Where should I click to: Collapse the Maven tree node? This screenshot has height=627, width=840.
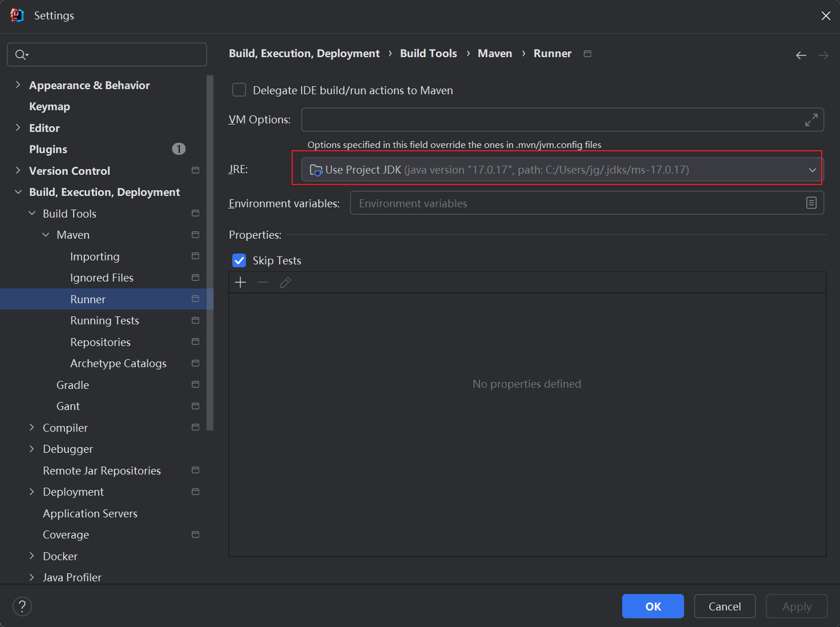click(45, 235)
